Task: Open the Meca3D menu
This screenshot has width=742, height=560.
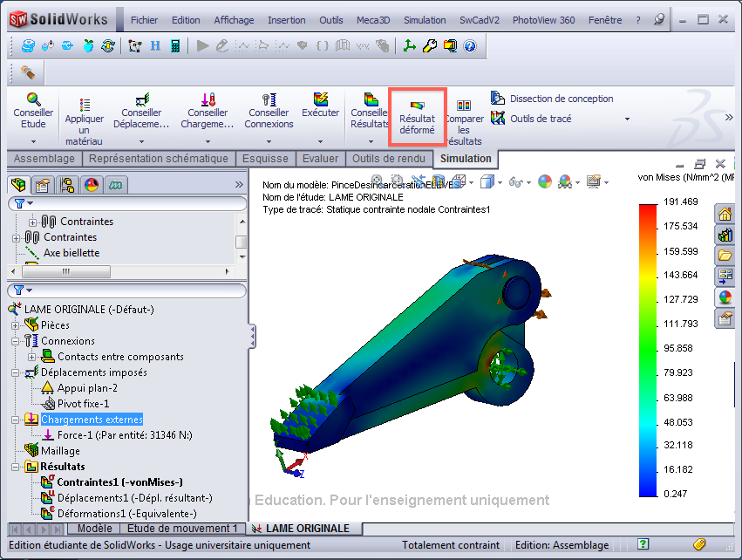Action: coord(373,20)
